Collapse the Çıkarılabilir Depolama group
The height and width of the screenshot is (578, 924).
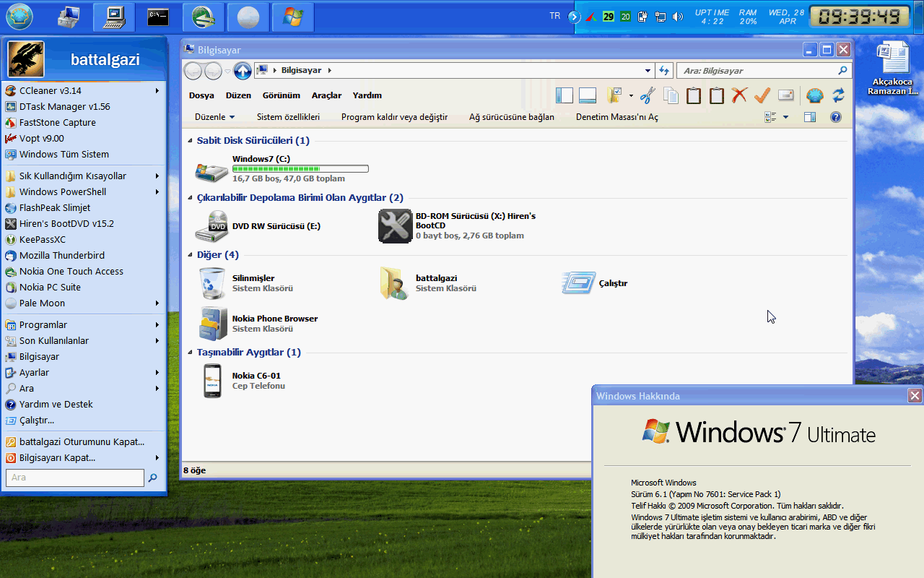click(191, 198)
